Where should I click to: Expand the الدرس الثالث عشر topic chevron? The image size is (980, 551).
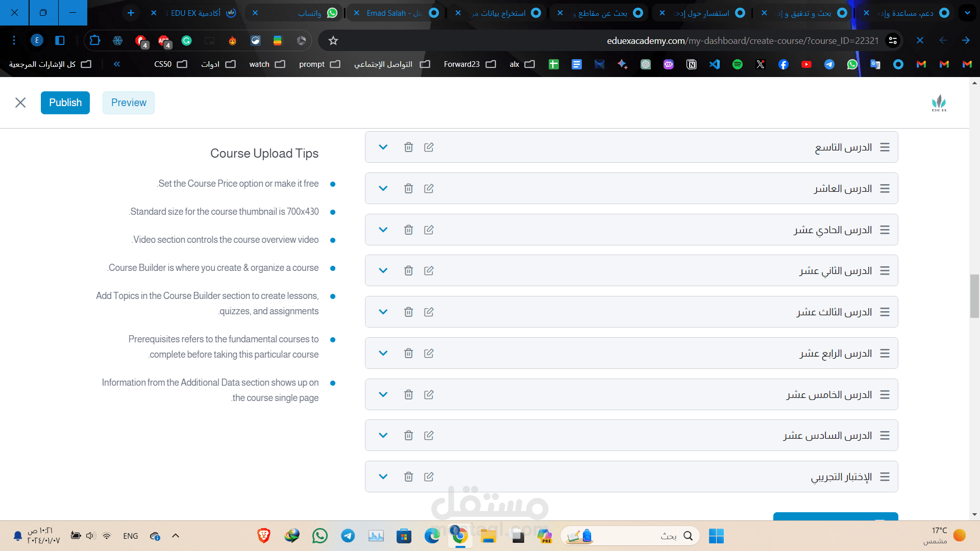point(383,312)
